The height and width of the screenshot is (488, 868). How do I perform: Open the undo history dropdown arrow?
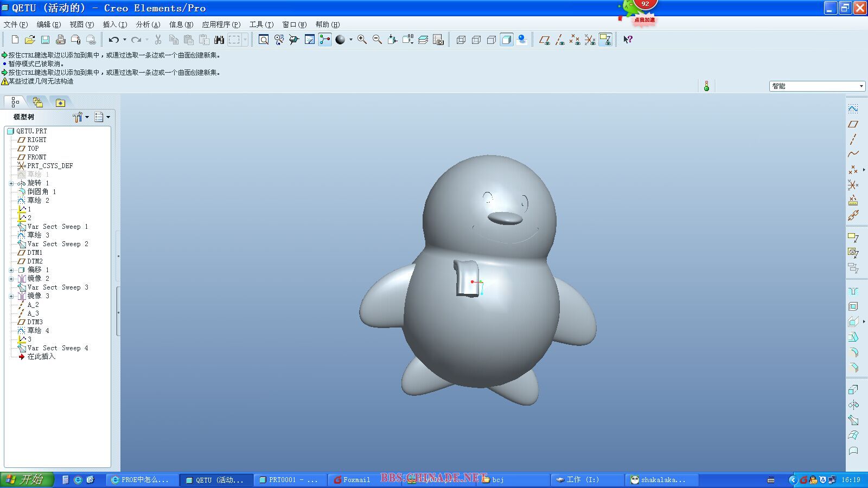125,40
